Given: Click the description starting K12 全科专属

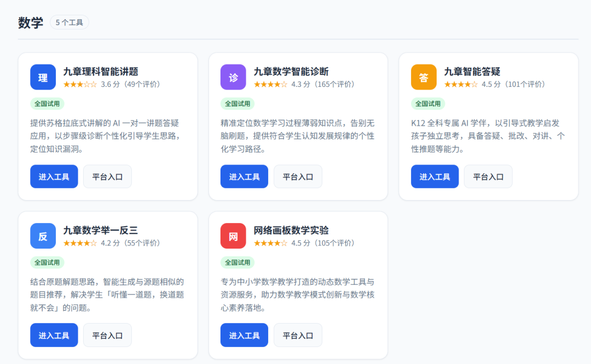Looking at the screenshot, I should (x=488, y=136).
